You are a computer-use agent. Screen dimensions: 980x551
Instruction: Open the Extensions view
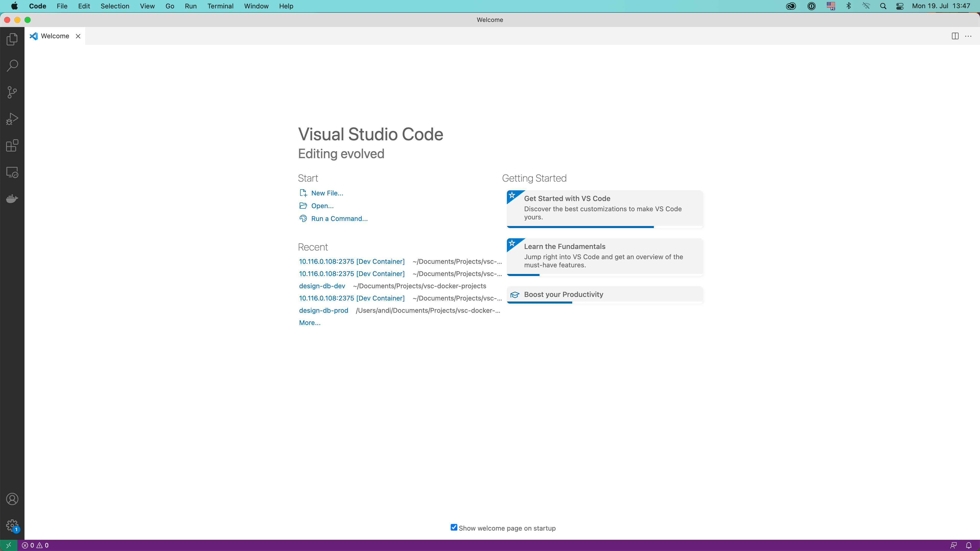(12, 145)
